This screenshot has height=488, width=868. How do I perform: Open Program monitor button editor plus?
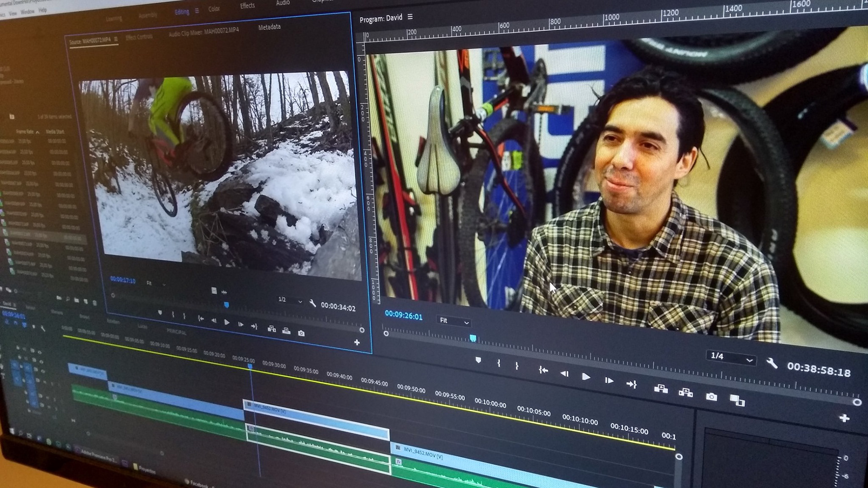[844, 418]
